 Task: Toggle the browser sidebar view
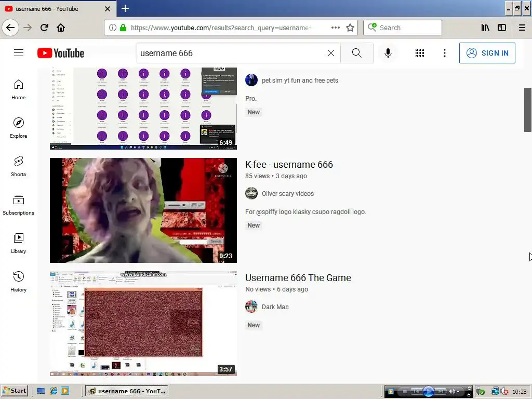pyautogui.click(x=502, y=28)
